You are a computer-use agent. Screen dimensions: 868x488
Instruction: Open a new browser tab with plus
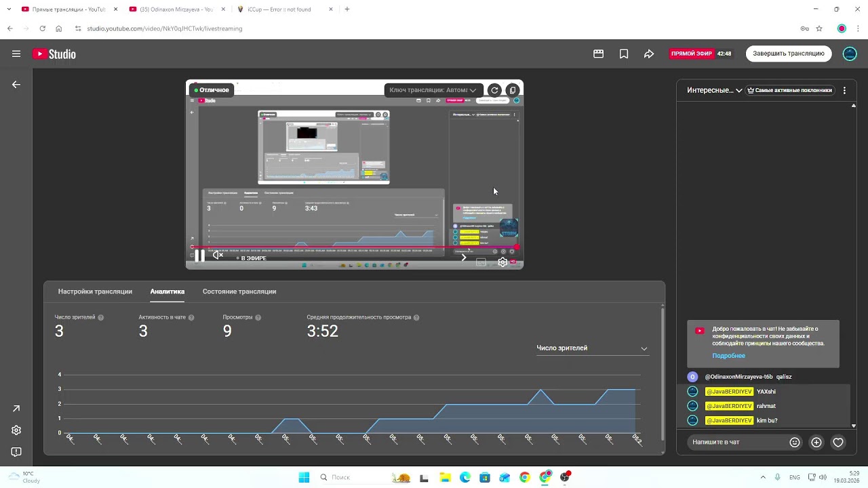pos(347,9)
